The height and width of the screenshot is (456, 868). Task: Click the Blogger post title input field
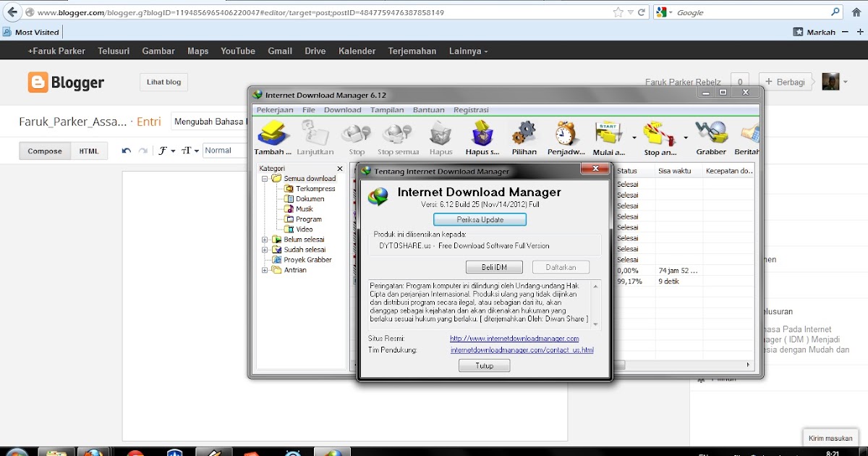click(x=210, y=122)
